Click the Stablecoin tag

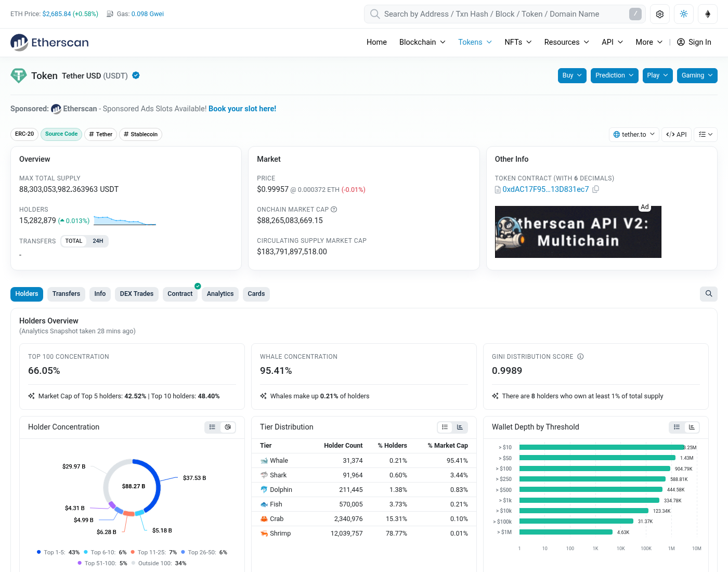(140, 134)
